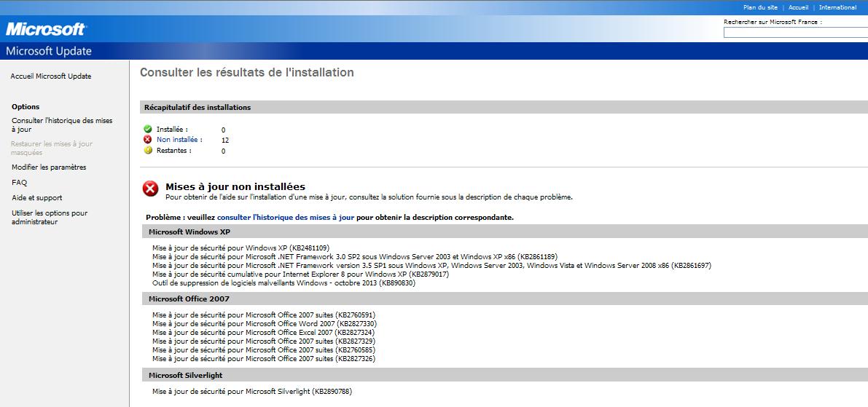The height and width of the screenshot is (407, 868).
Task: Open Accueil Microsoft Update in sidebar
Action: coord(51,76)
